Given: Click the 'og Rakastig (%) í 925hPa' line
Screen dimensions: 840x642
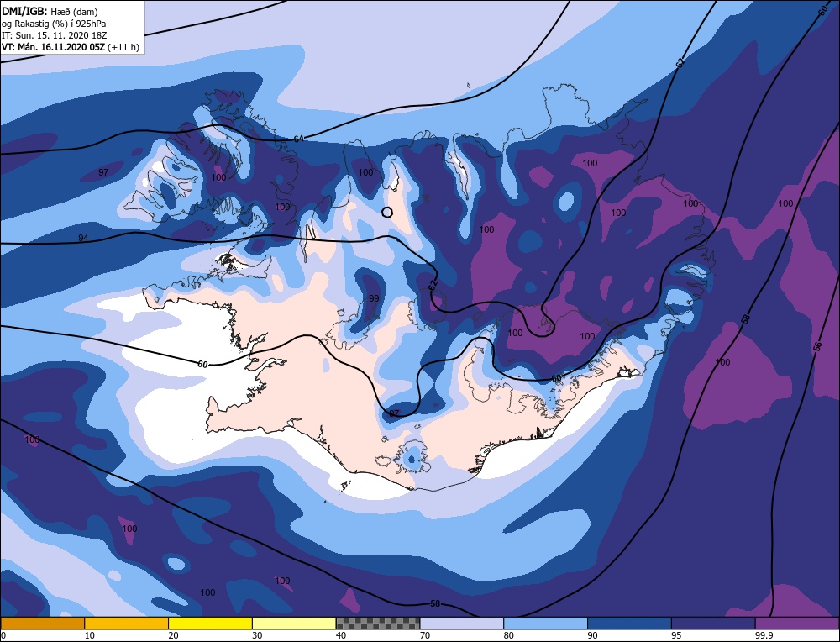Looking at the screenshot, I should click(54, 24).
